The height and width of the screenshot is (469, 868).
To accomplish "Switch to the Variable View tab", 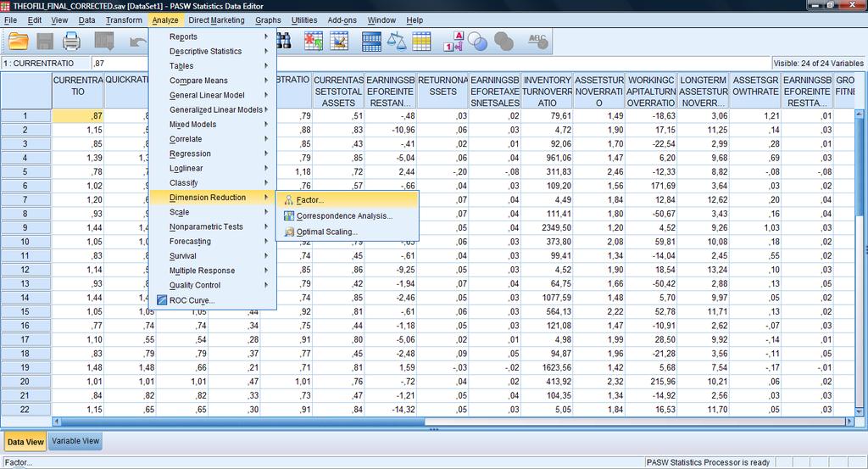I will pos(75,441).
